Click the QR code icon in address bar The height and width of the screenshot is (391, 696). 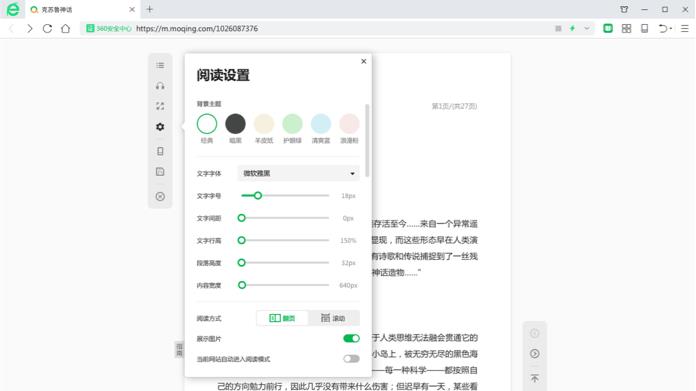[x=558, y=28]
